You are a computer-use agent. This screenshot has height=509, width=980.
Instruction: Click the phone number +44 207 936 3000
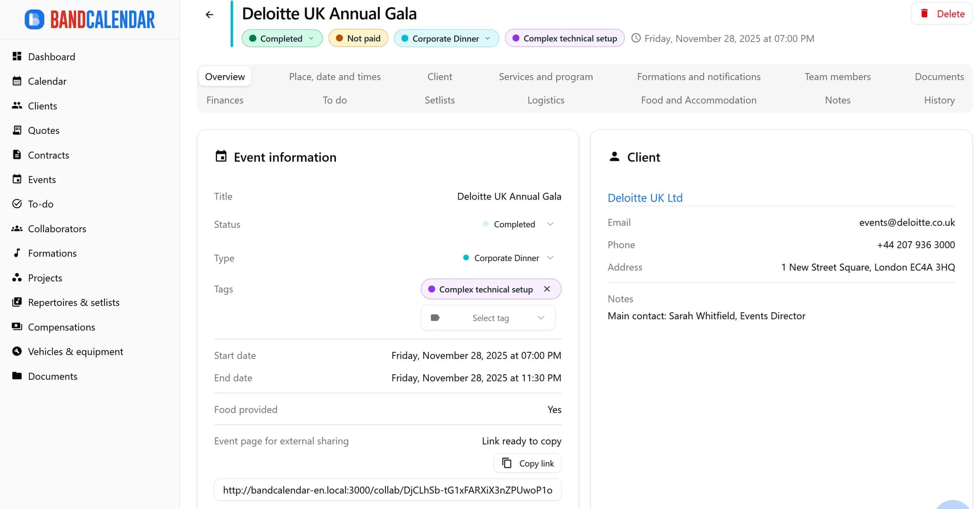(x=916, y=245)
